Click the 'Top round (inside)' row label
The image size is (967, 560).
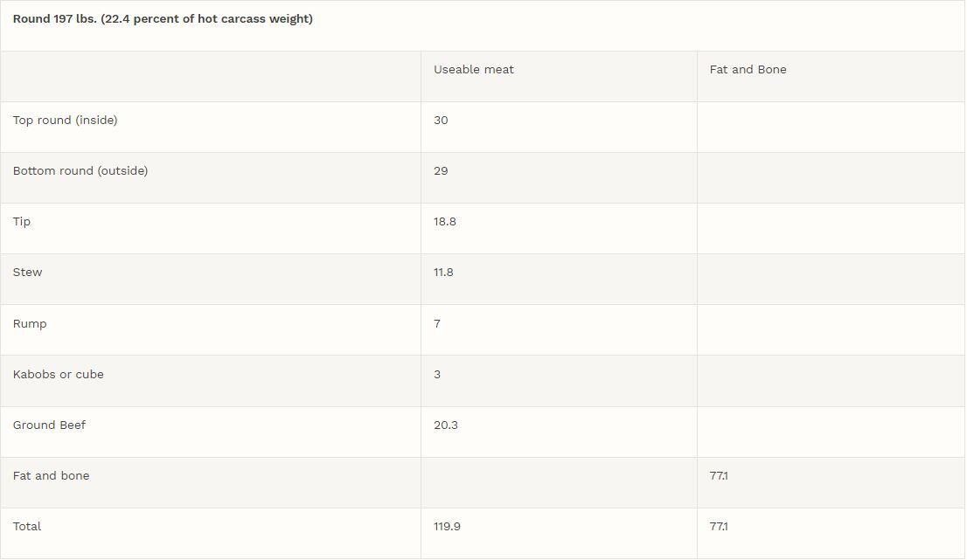pyautogui.click(x=65, y=121)
